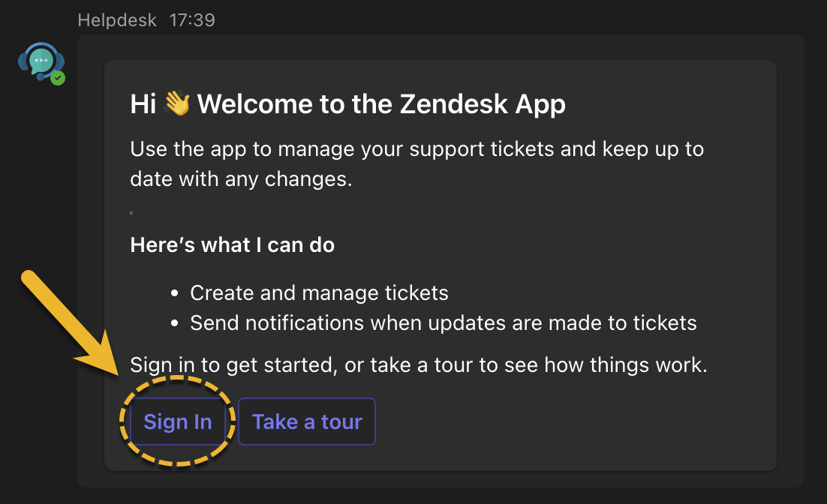Click the Take a tour button label text
The image size is (827, 504).
click(x=306, y=421)
